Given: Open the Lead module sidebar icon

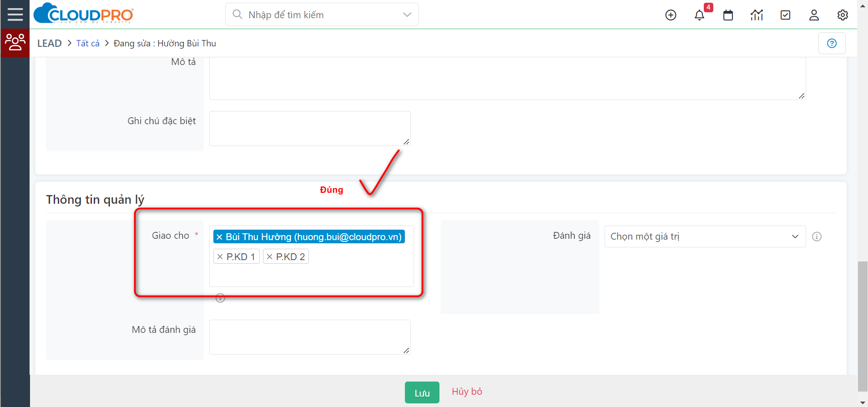Looking at the screenshot, I should tap(15, 43).
